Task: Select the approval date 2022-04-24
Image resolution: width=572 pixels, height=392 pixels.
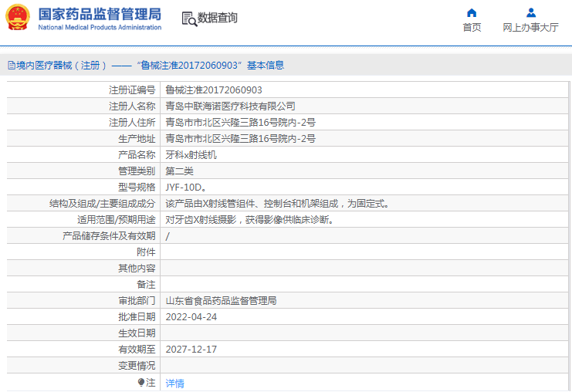Action: point(191,317)
